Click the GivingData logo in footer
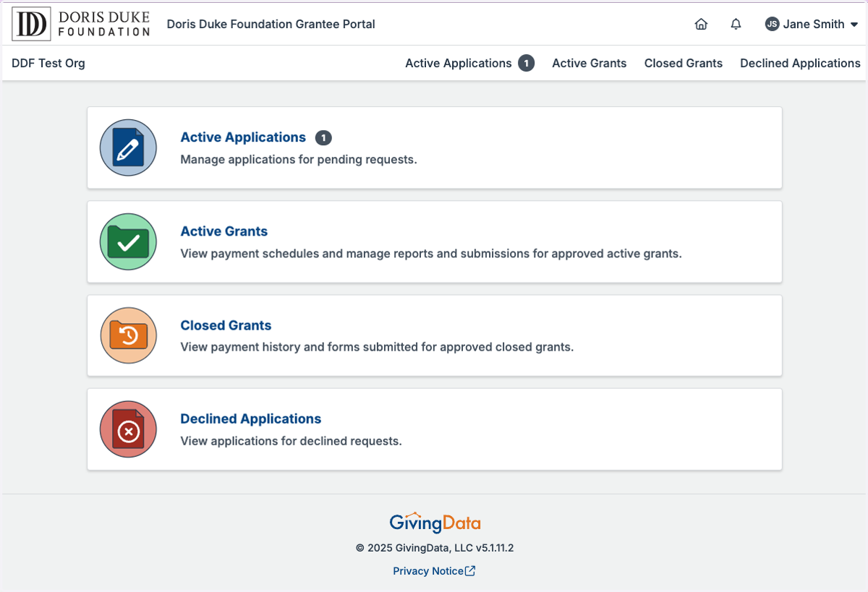This screenshot has width=868, height=592. tap(435, 522)
